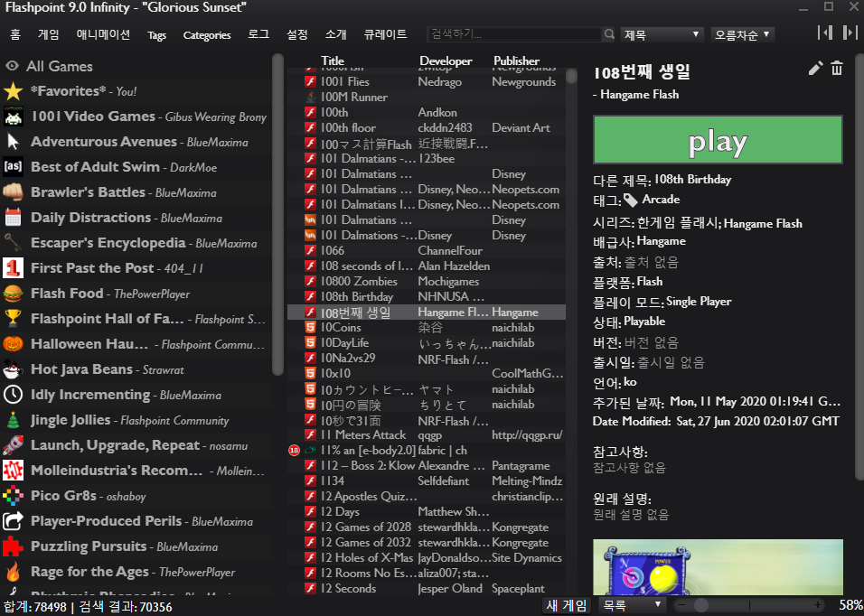Select the Pico Gr8s playlist icon
Viewport: 864px width, 616px height.
point(14,496)
